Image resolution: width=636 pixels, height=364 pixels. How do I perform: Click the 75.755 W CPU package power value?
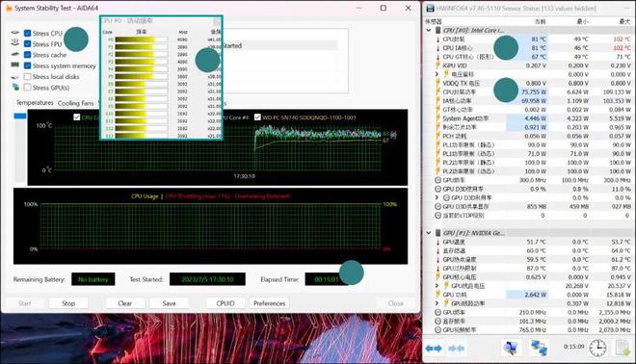coord(534,92)
